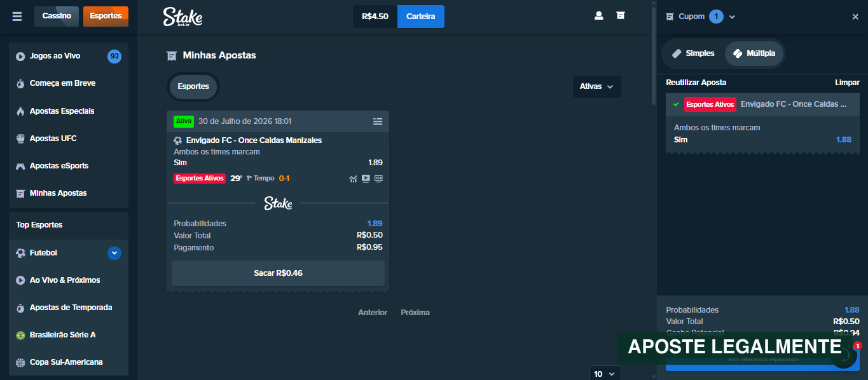
Task: Click the green Ativa status badge
Action: 184,121
